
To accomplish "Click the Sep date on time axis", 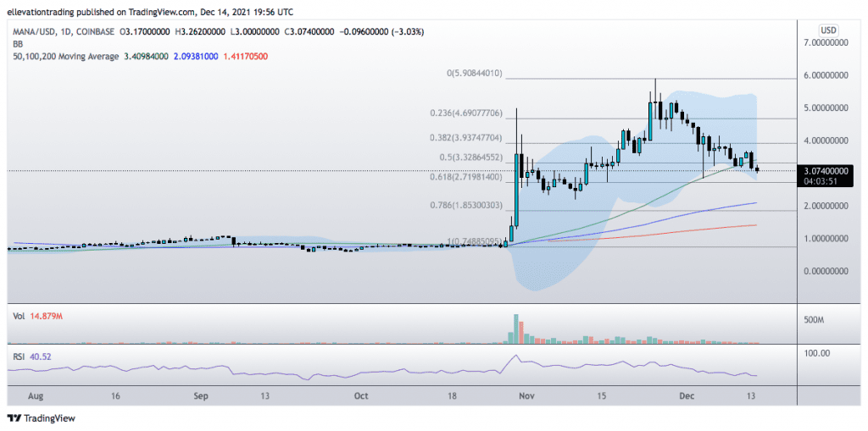I will tap(202, 396).
